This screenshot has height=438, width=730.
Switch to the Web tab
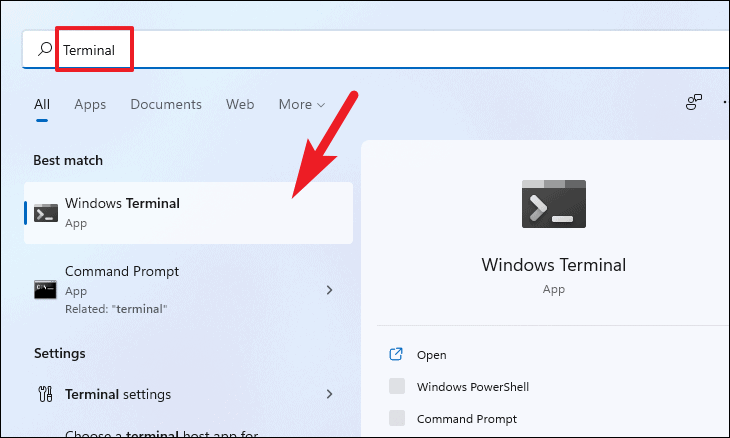240,104
